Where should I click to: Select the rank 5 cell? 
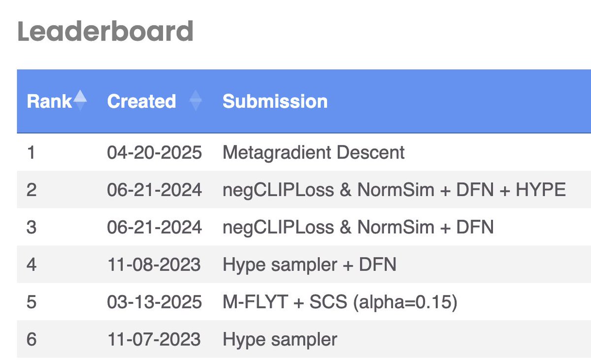pos(32,302)
